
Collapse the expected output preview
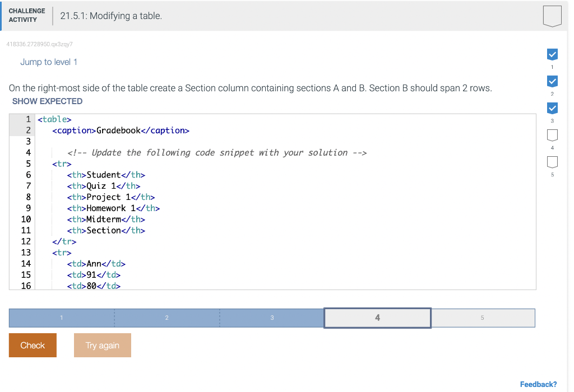click(x=47, y=101)
